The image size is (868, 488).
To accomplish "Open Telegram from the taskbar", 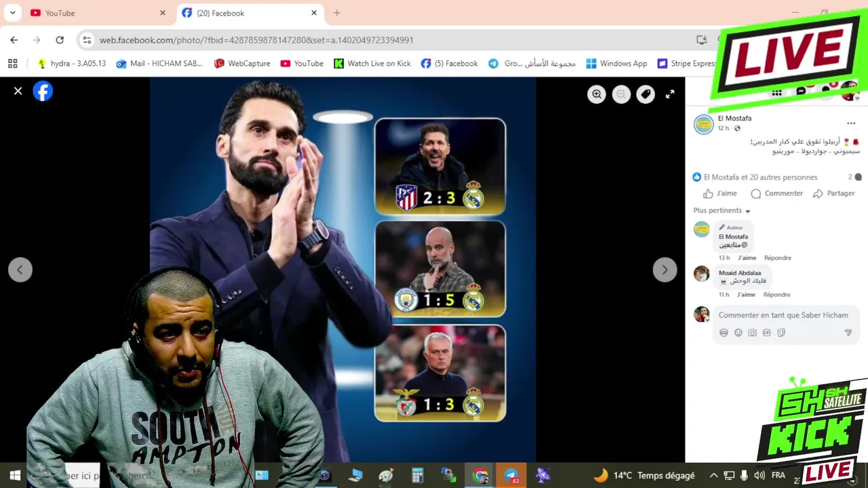I will (511, 476).
